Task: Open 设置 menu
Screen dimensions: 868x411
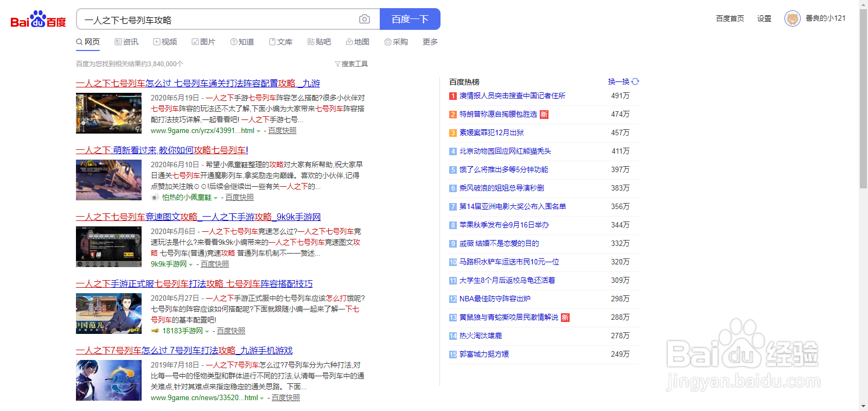Action: [764, 18]
